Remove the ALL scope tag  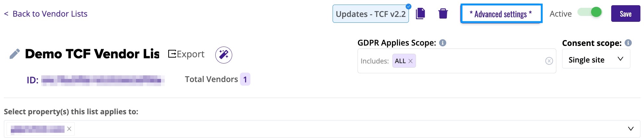410,61
